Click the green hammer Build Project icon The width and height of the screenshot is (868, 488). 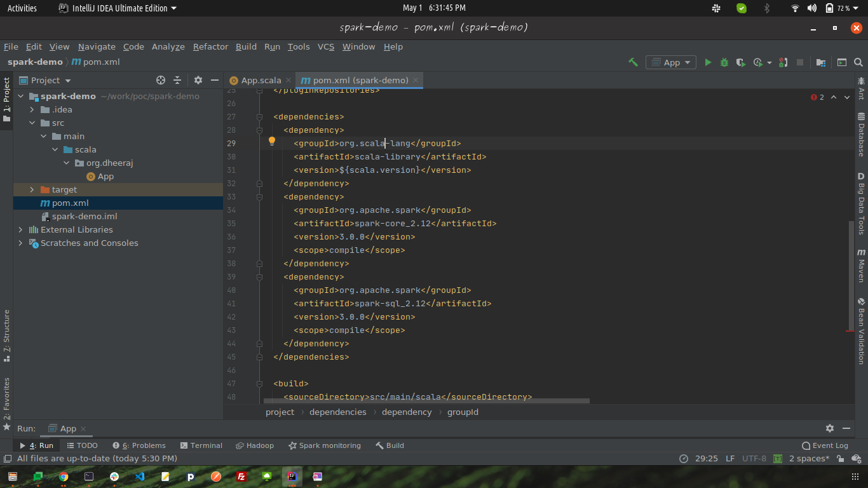click(633, 62)
